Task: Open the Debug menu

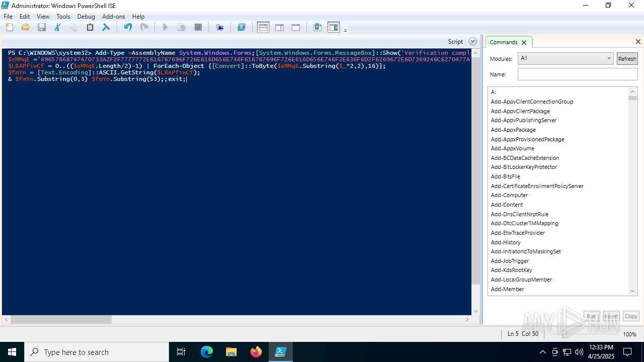Action: coord(86,17)
